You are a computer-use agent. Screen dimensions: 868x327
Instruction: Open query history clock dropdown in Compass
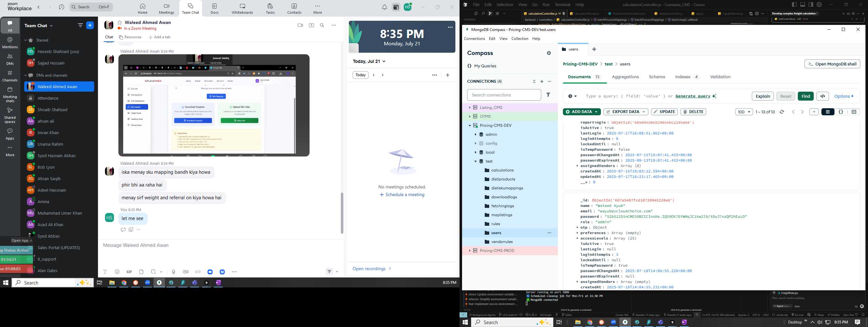tap(572, 96)
